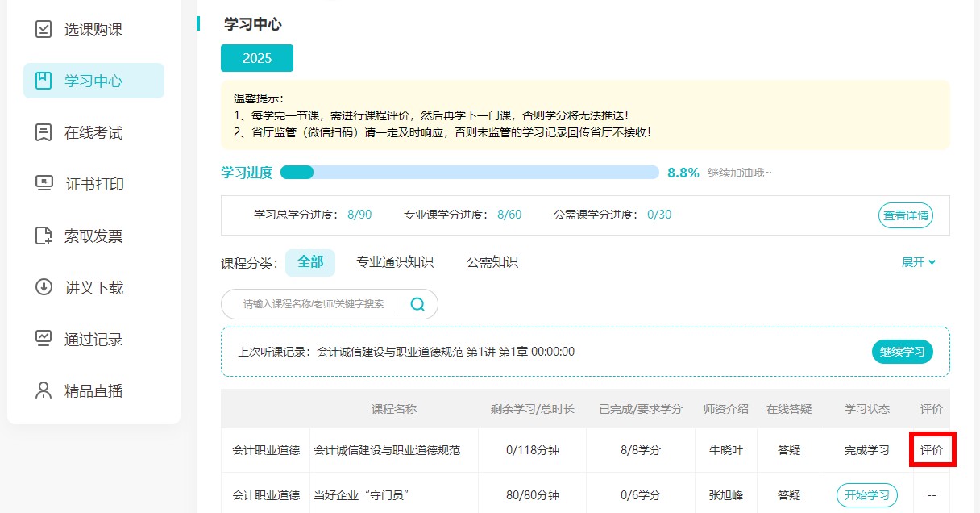
Task: Click the 选课购课 sidebar icon
Action: coord(44,30)
